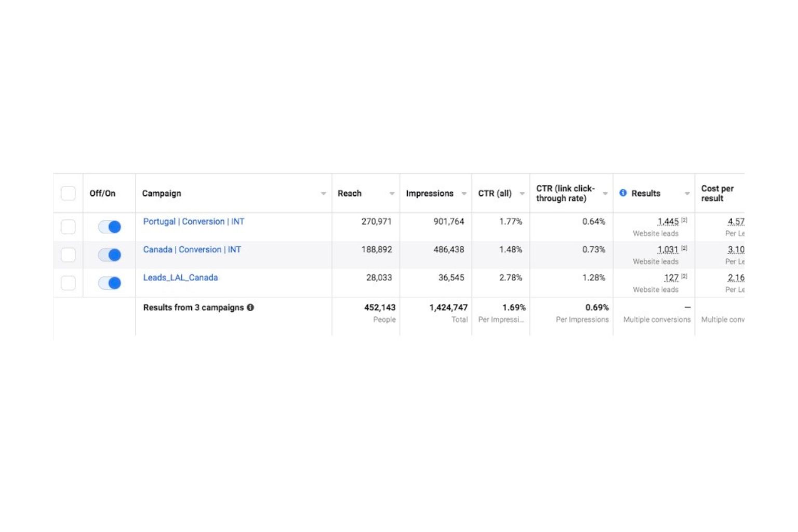
Task: Select the 1.28% link CTR cell
Action: [594, 277]
